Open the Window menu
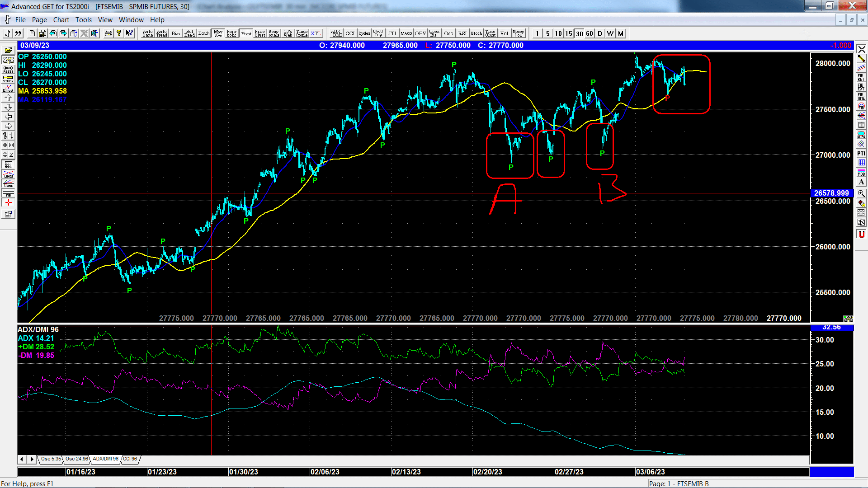 tap(131, 20)
